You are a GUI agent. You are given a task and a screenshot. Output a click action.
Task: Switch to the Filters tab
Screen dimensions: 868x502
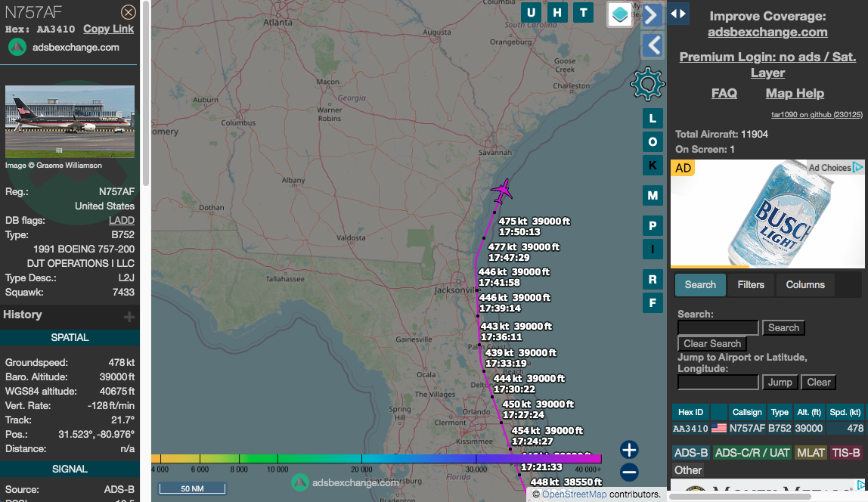pos(751,284)
